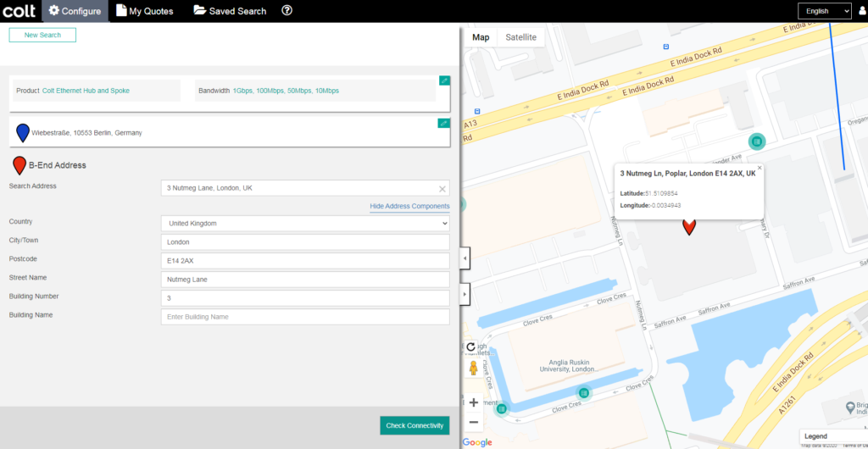
Task: Click the New Search button
Action: click(x=42, y=35)
